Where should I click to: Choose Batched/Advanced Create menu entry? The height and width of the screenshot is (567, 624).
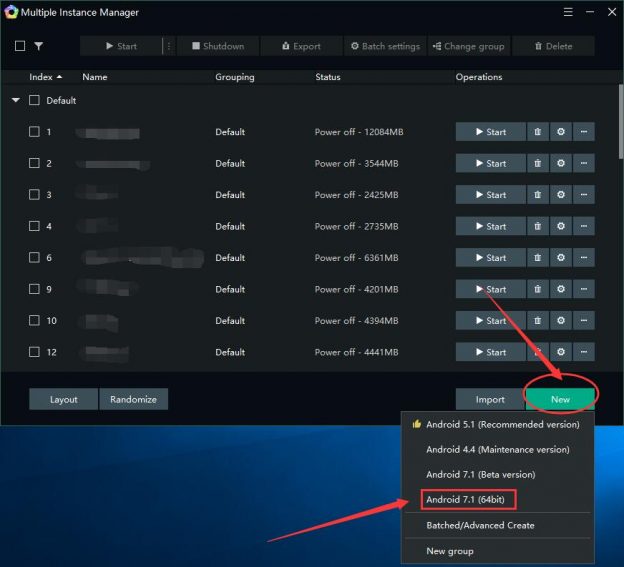coord(480,525)
